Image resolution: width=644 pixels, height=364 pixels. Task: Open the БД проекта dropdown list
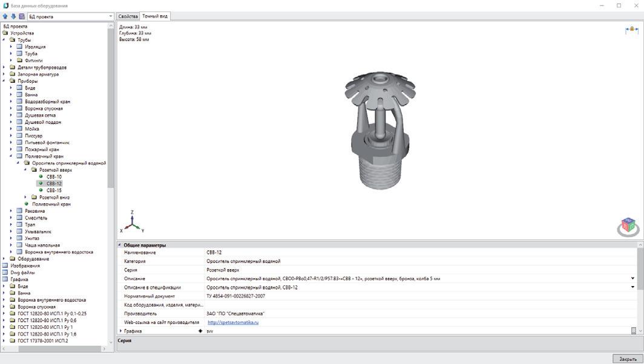(x=111, y=16)
